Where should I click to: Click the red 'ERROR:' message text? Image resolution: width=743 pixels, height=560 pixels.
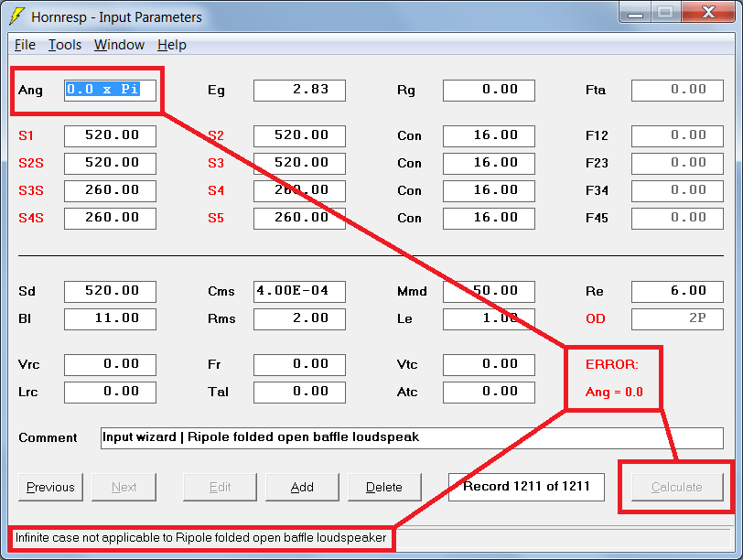pos(612,364)
